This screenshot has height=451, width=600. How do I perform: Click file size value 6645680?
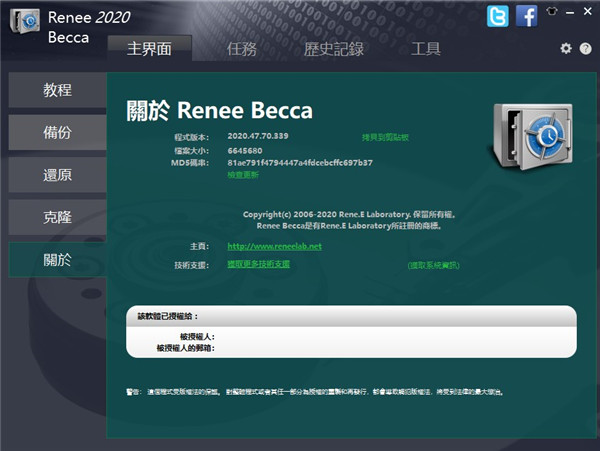pos(245,151)
